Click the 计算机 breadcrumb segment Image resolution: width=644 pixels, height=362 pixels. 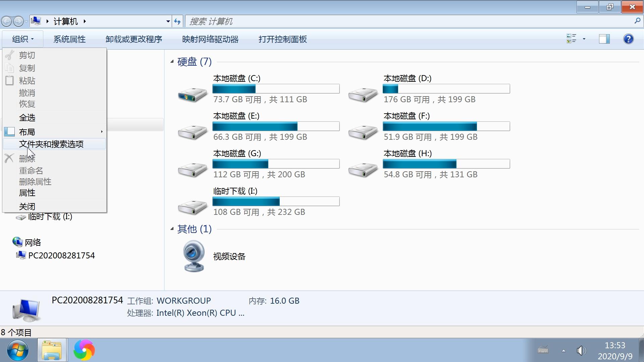(66, 21)
